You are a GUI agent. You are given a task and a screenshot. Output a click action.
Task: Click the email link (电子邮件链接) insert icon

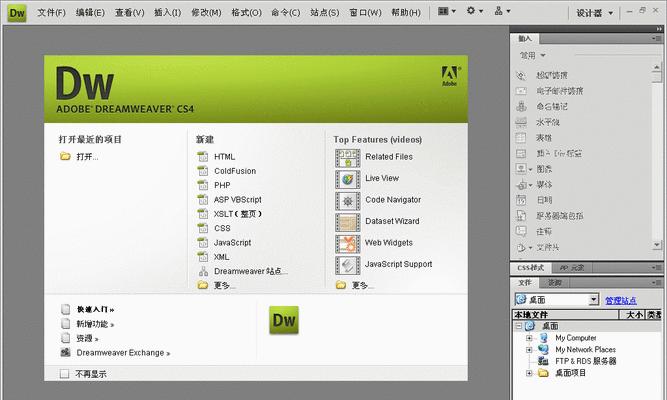click(x=521, y=91)
